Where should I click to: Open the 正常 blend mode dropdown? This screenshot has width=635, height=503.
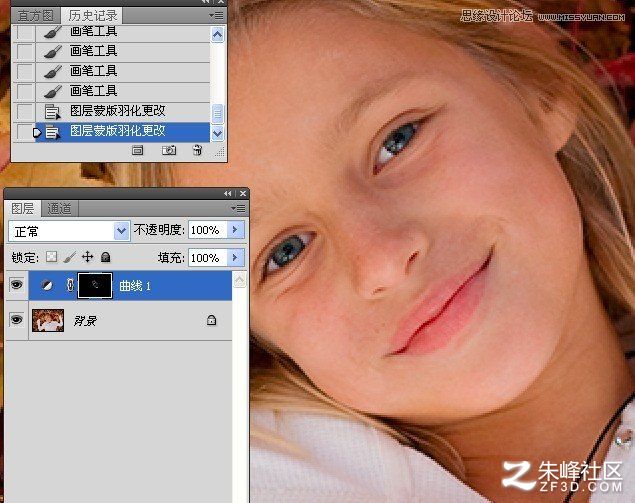[x=121, y=231]
